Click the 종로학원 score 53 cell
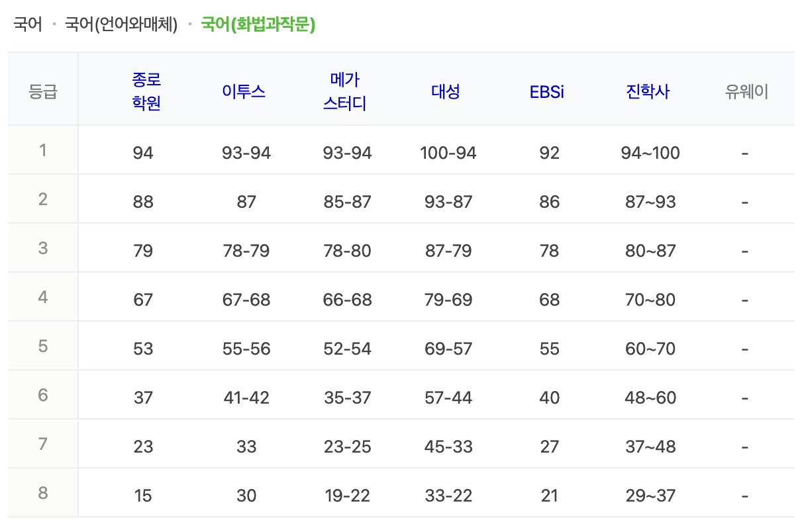The image size is (804, 532). pyautogui.click(x=144, y=345)
